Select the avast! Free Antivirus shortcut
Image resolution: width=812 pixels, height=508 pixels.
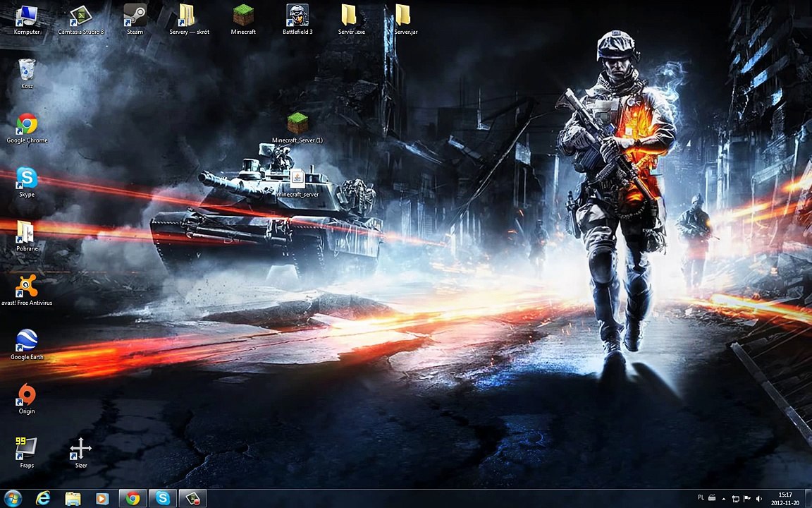(x=27, y=291)
